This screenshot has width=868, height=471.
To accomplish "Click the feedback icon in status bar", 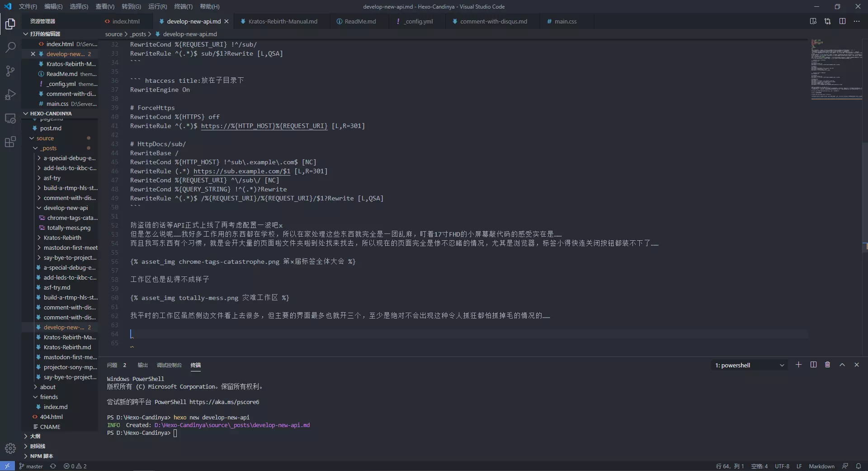I will [845, 466].
